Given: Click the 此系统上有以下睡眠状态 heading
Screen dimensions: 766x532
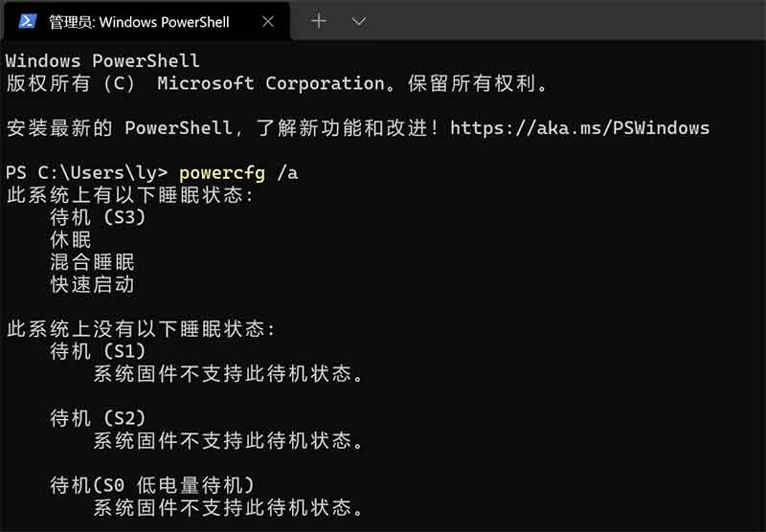Looking at the screenshot, I should [x=130, y=195].
